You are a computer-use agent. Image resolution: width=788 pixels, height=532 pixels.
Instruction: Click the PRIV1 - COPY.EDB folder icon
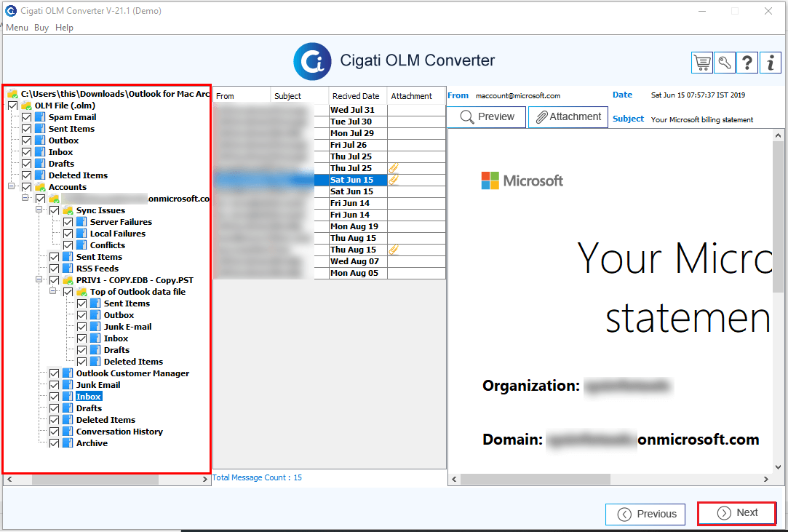tap(68, 280)
